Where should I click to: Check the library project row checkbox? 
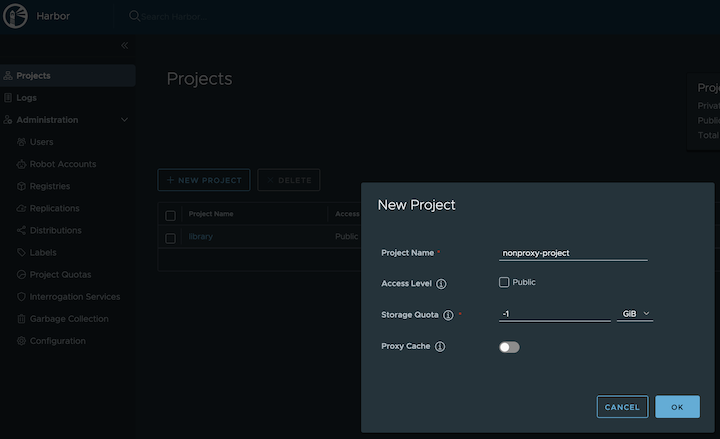tap(170, 238)
